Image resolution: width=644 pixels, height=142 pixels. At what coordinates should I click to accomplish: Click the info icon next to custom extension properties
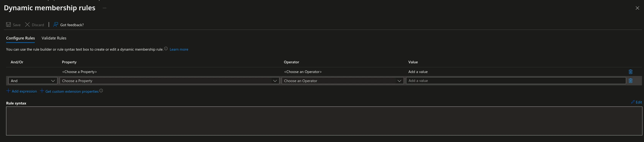[x=101, y=91]
